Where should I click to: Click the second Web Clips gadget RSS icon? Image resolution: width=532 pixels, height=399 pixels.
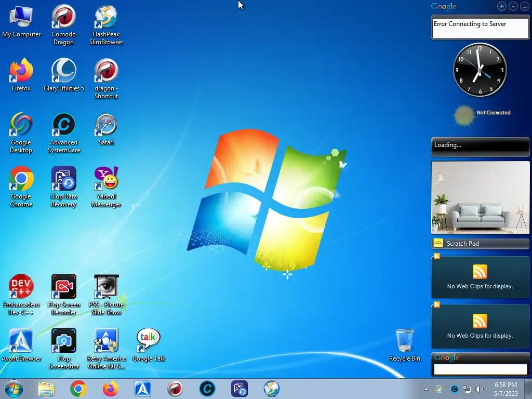[480, 321]
